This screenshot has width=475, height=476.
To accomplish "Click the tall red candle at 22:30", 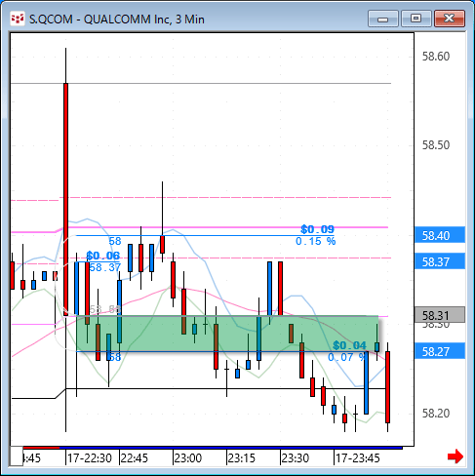I will pos(65,199).
